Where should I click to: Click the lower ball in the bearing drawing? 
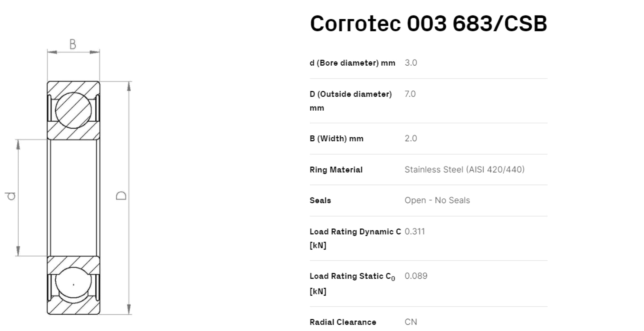[73, 285]
